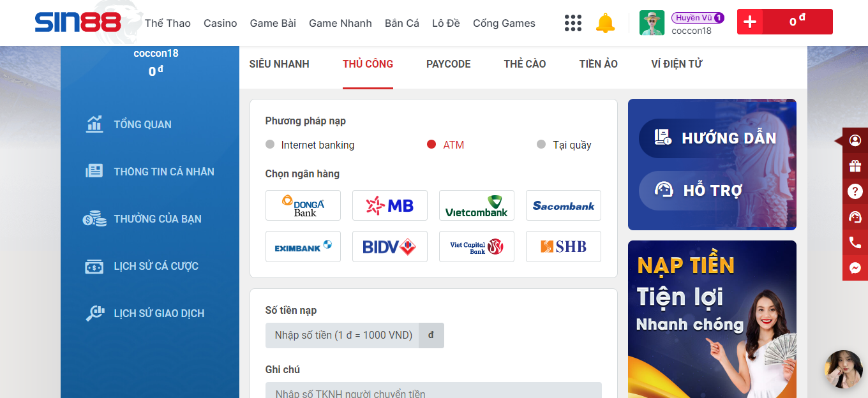Open the phone call contact icon

pyautogui.click(x=855, y=242)
